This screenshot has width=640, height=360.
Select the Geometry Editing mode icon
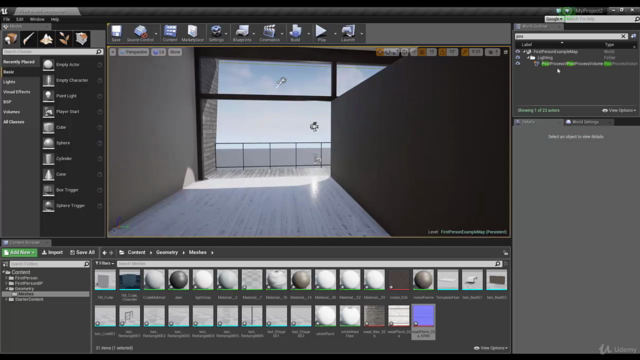tap(82, 39)
